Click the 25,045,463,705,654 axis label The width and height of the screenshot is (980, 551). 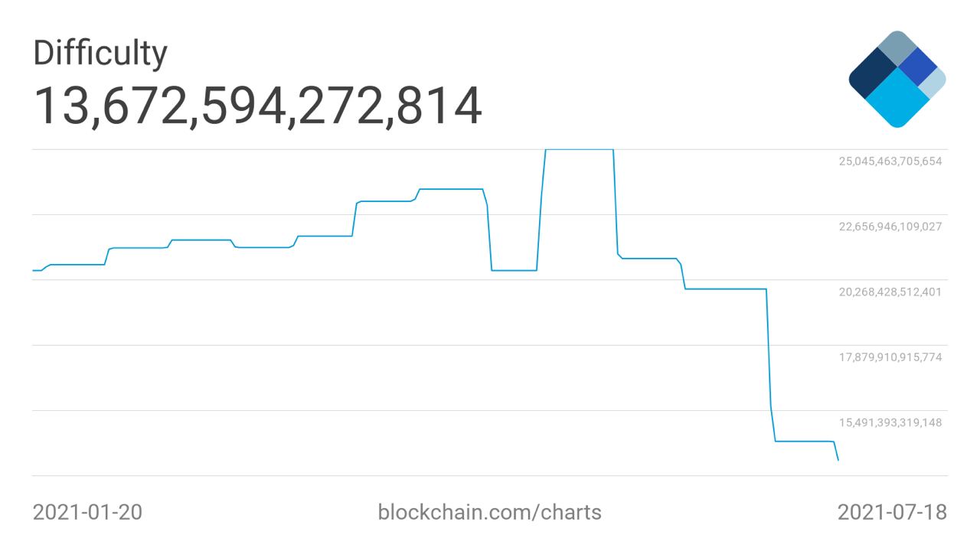890,161
